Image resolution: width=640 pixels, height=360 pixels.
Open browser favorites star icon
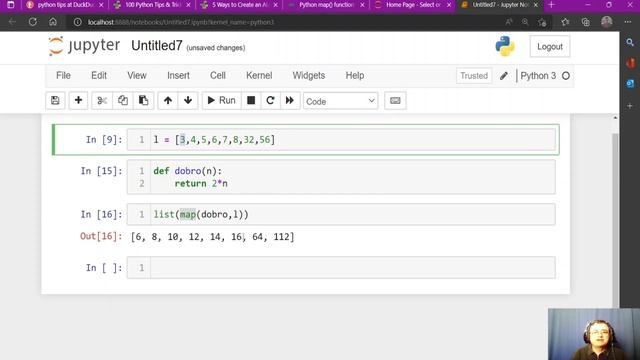point(565,22)
